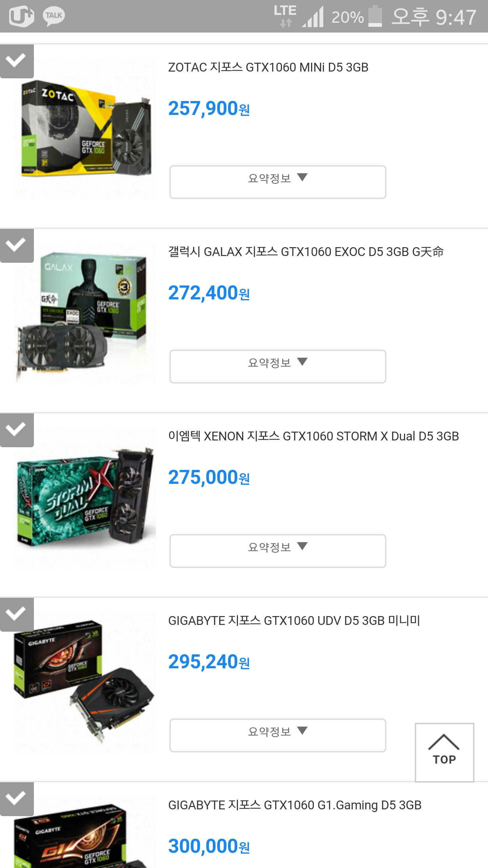Open the ZOTAC graphics card product image
The height and width of the screenshot is (868, 488).
(85, 129)
